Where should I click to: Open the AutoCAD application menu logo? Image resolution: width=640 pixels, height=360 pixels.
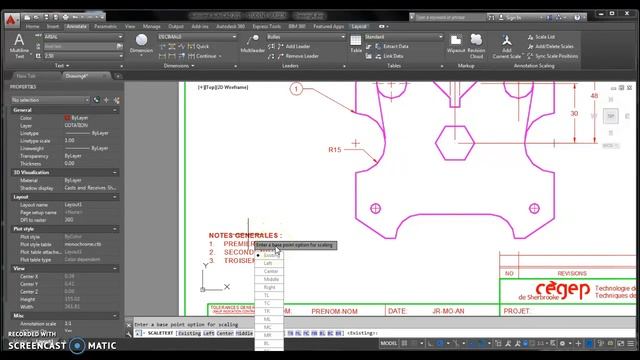[x=11, y=20]
